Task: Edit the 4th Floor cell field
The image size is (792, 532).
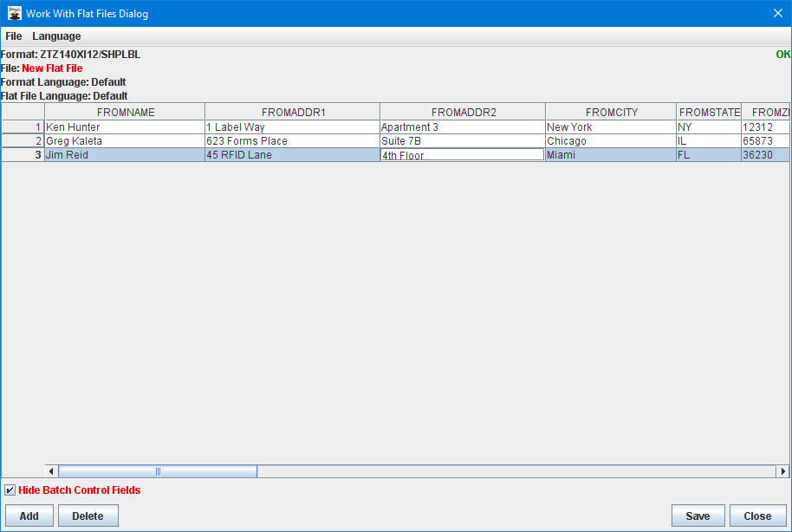Action: [x=462, y=156]
